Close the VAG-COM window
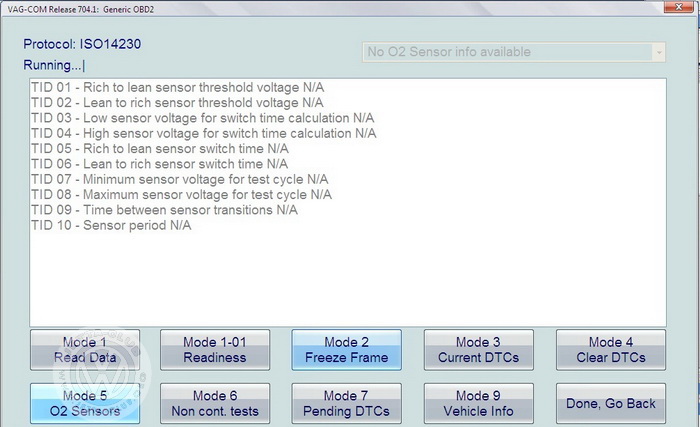The width and height of the screenshot is (700, 427). pos(679,7)
